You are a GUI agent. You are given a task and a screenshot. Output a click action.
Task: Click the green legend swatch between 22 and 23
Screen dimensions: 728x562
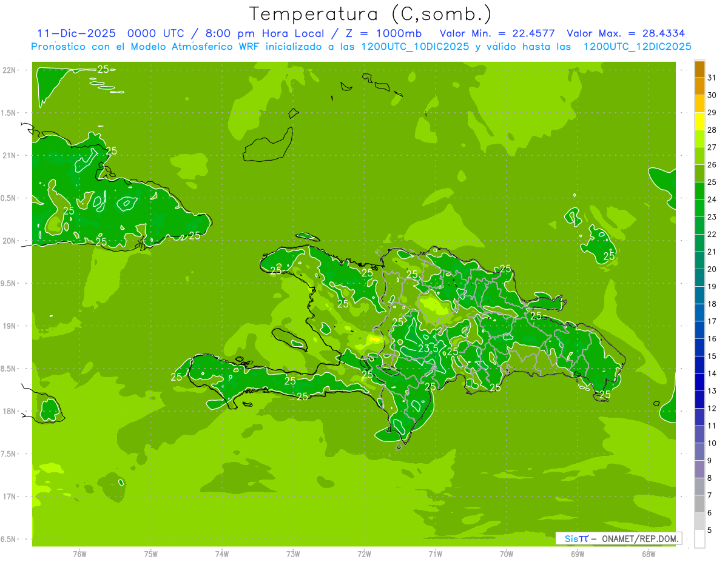699,226
